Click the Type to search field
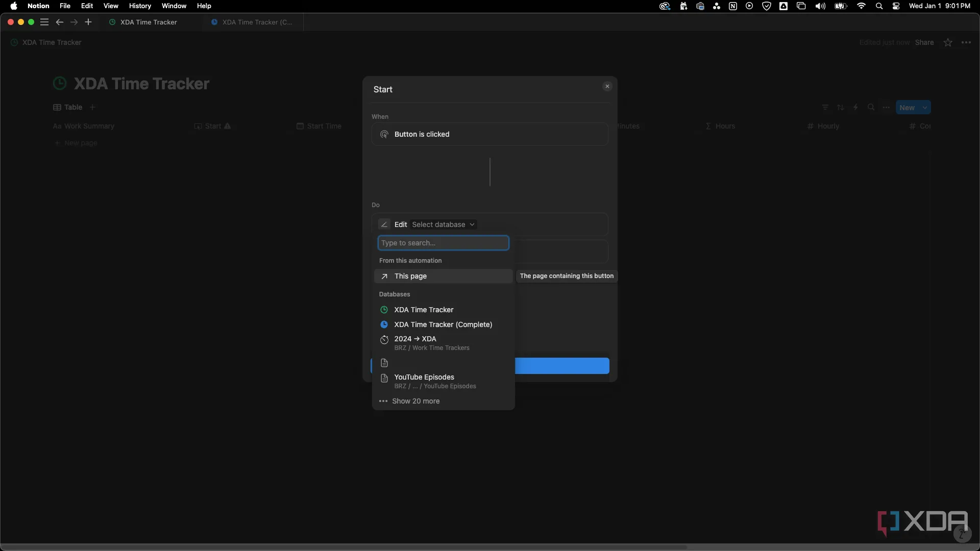980x551 pixels. tap(443, 243)
